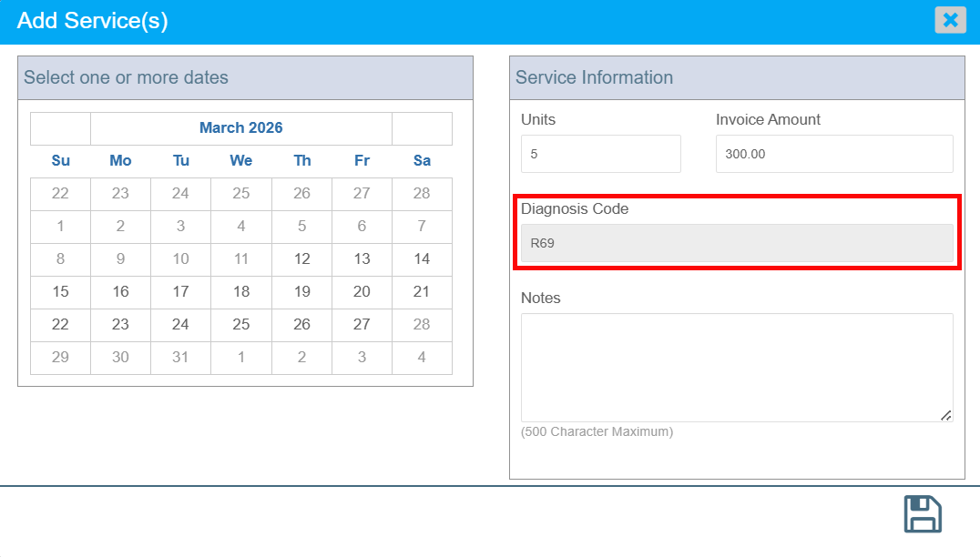Viewport: 980px width, 557px height.
Task: Choose March 27 as service date
Action: (x=362, y=325)
